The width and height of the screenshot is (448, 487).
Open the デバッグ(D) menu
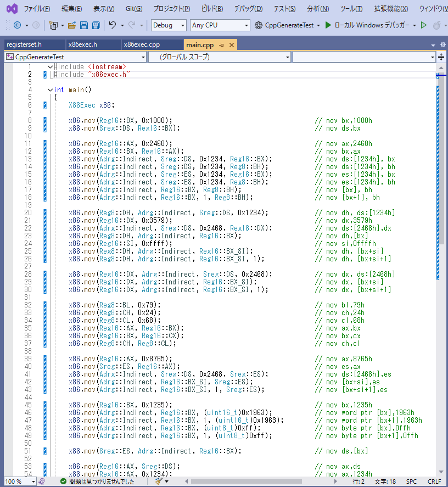[x=248, y=9]
